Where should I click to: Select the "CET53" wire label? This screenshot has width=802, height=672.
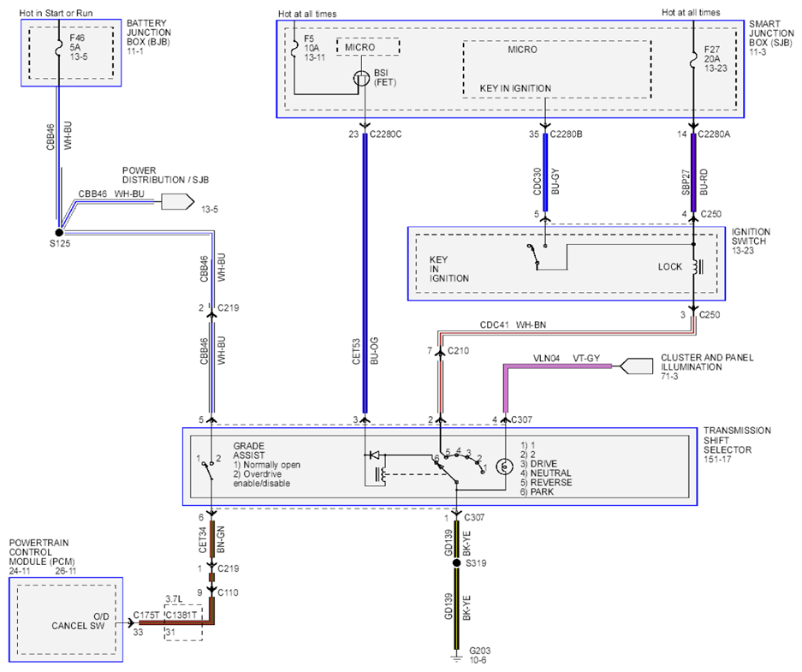click(x=356, y=351)
